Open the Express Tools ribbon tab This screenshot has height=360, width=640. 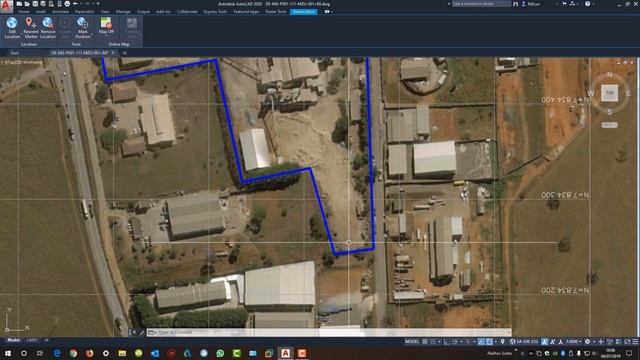coord(215,12)
